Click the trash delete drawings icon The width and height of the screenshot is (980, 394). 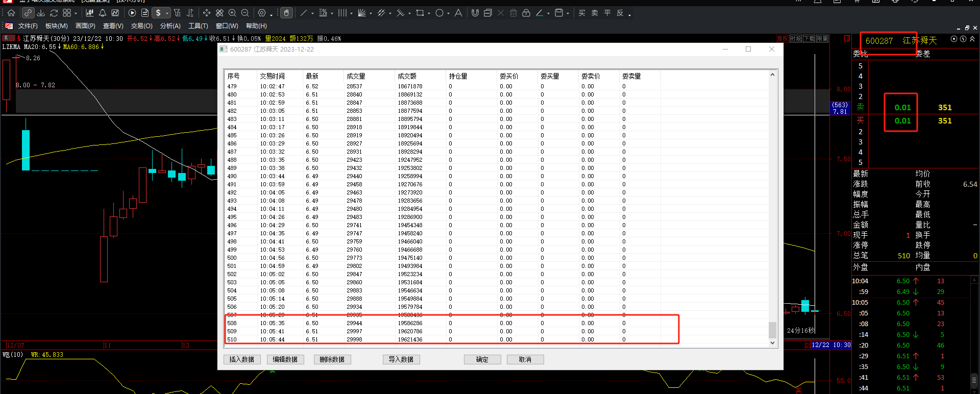point(513,13)
